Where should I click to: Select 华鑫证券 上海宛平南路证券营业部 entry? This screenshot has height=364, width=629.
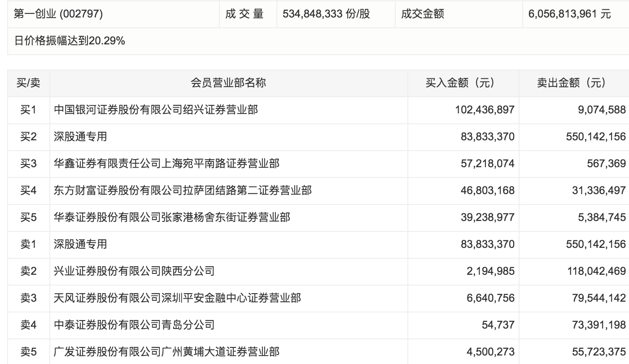tap(166, 164)
